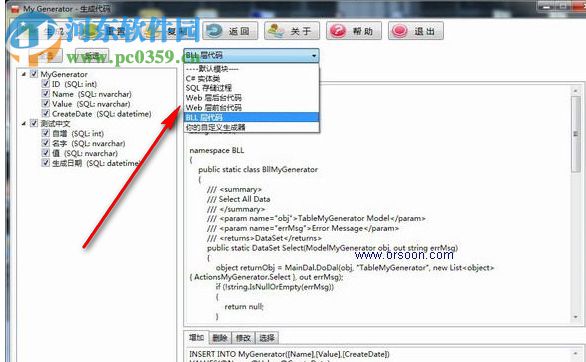The width and height of the screenshot is (586, 362).
Task: Click the '/// Select All Data' comment line
Action: point(238,199)
